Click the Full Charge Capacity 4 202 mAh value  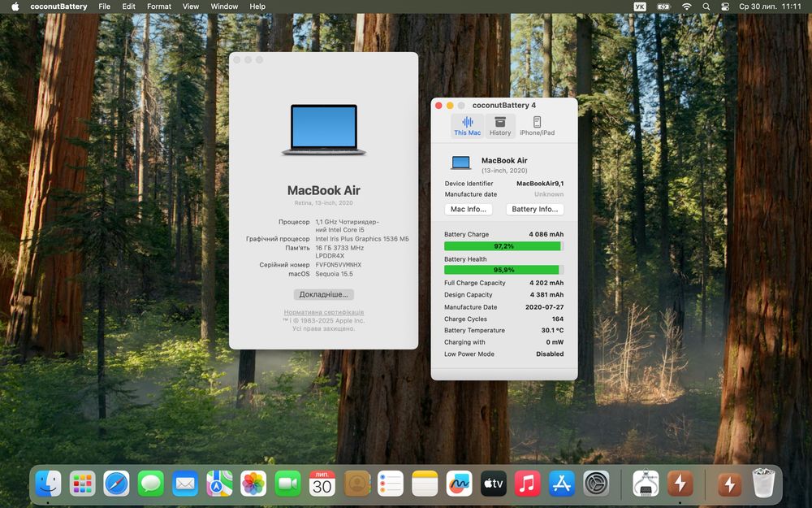tap(546, 283)
